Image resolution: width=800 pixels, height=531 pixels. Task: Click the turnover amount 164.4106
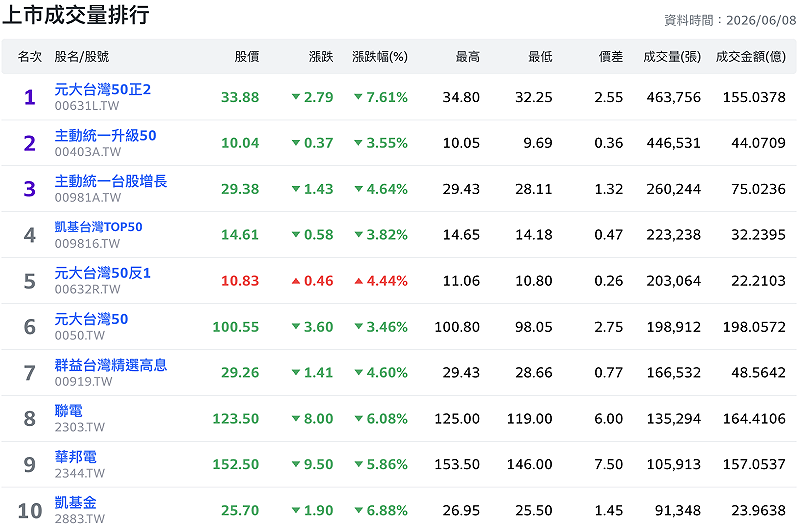pos(754,419)
